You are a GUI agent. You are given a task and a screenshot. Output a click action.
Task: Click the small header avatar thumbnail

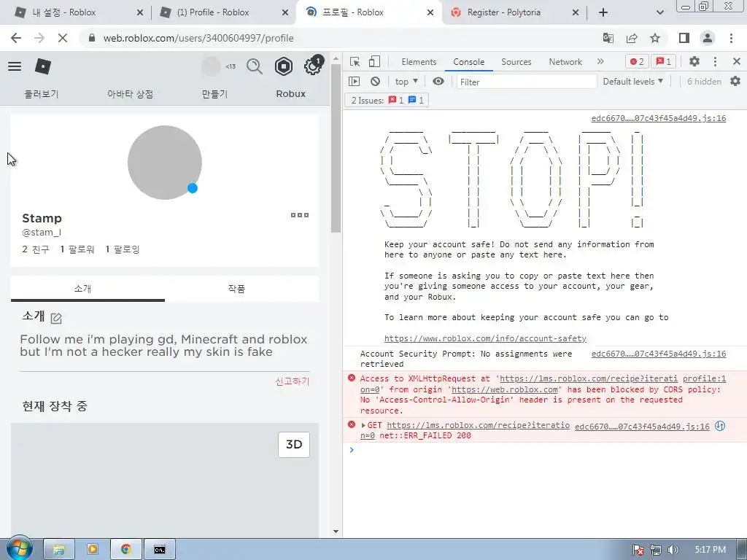[211, 66]
